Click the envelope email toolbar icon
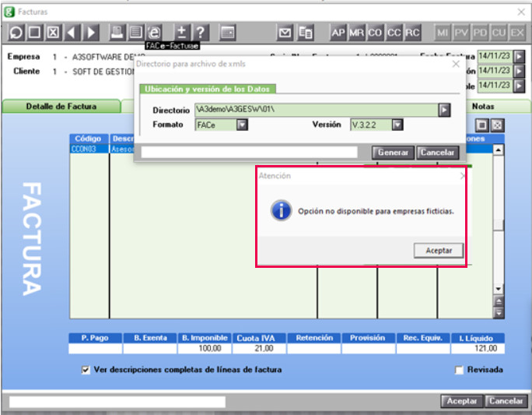532x415 pixels. (285, 33)
